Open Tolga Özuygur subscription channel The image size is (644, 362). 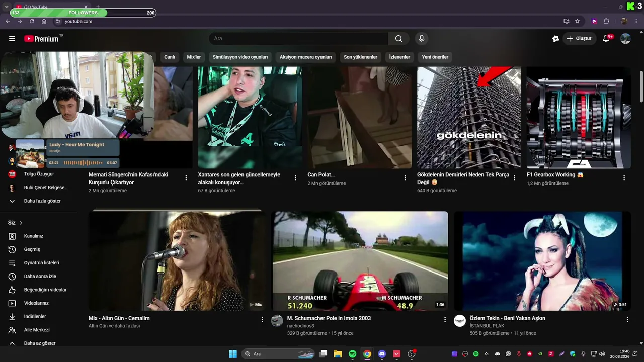coord(39,174)
